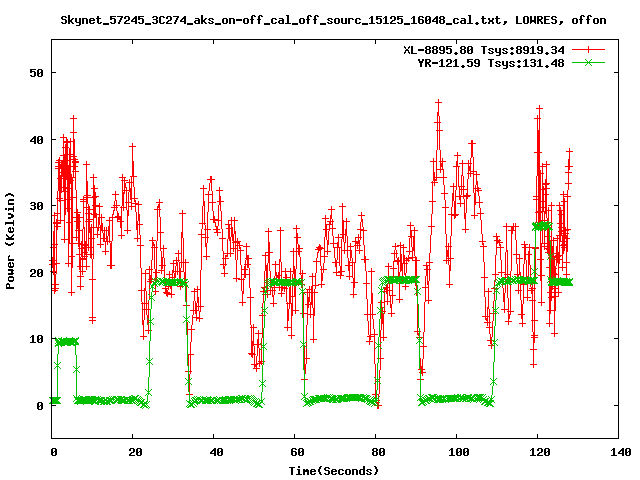Click the Time(Seconds) x-axis label
This screenshot has height=480, width=640.
pyautogui.click(x=334, y=471)
